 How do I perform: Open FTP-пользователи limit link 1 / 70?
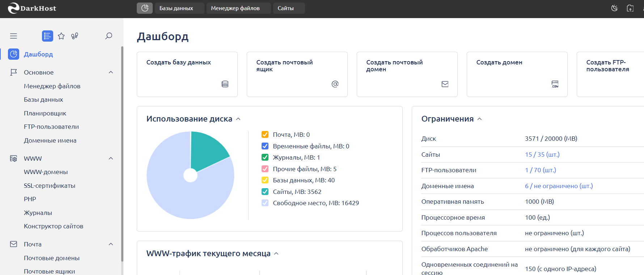(x=541, y=170)
